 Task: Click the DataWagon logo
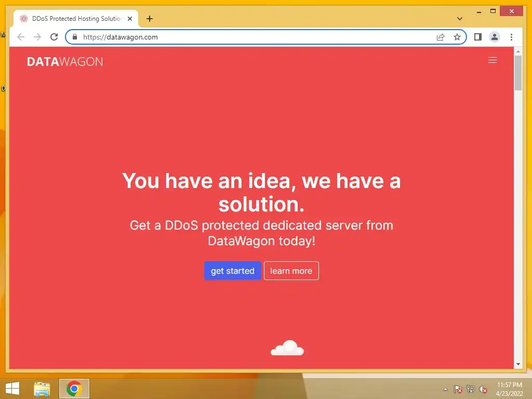click(x=65, y=61)
